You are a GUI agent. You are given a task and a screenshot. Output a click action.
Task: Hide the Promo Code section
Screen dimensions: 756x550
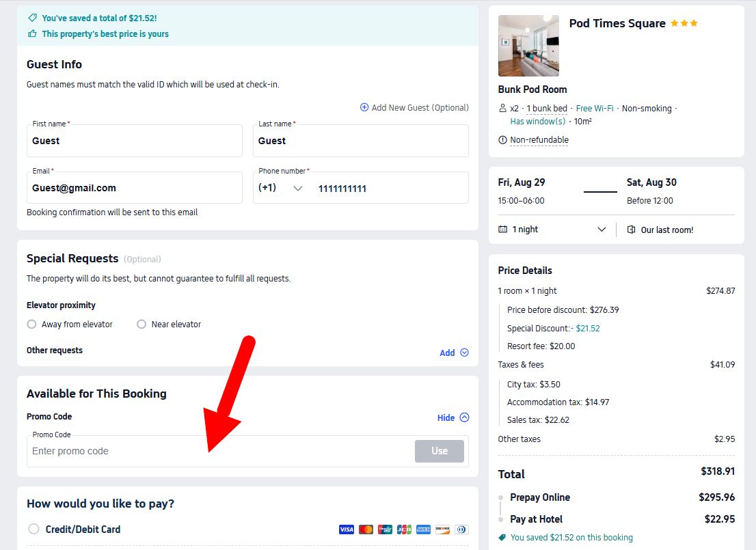click(453, 417)
